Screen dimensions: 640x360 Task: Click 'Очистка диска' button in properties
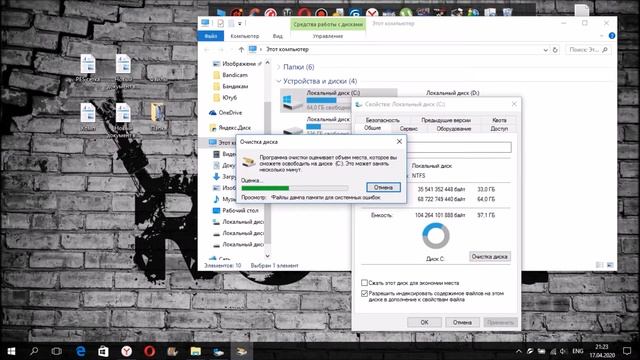[x=489, y=256]
